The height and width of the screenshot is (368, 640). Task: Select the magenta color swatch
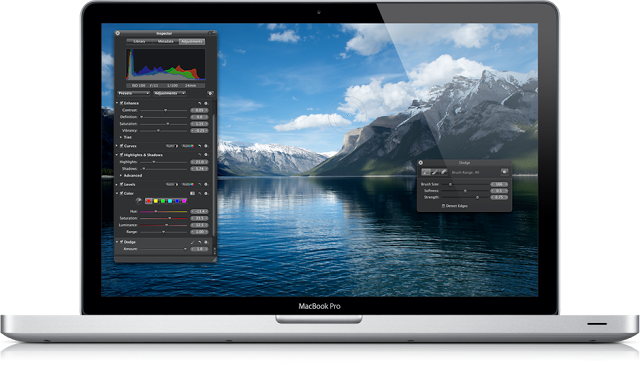[x=184, y=201]
